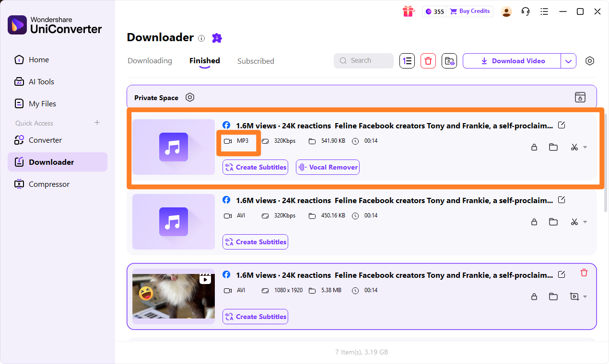609x364 pixels.
Task: Toggle the Private Space lock switch
Action: [580, 97]
